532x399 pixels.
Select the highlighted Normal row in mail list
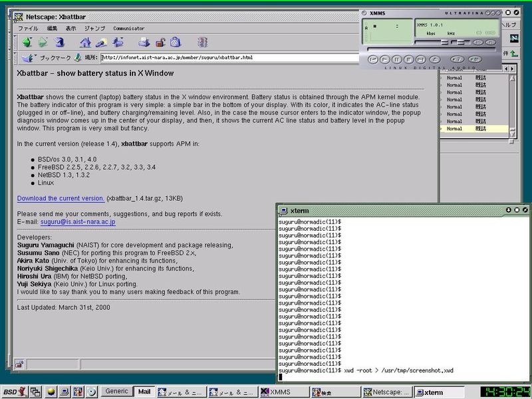(474, 129)
